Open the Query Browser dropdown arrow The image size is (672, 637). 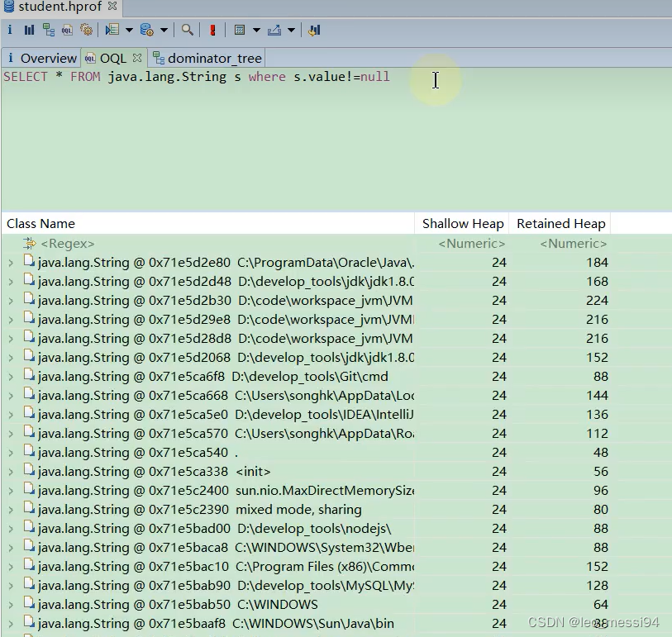coord(164,31)
